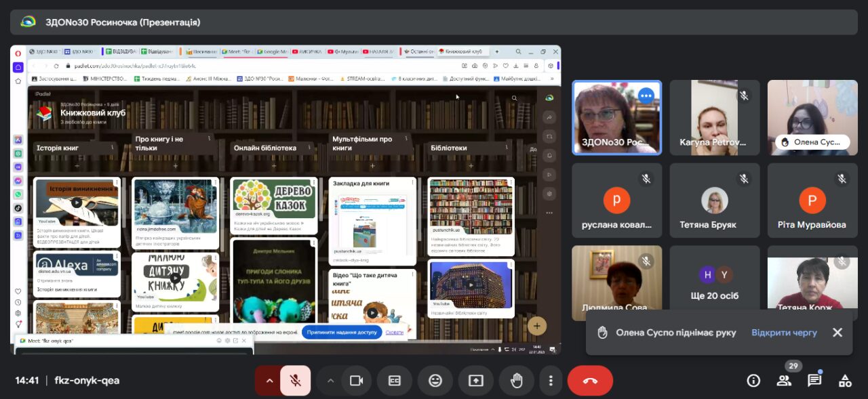Open Padlet notifications bell icon
Screen dimensions: 868x399
pyautogui.click(x=549, y=155)
